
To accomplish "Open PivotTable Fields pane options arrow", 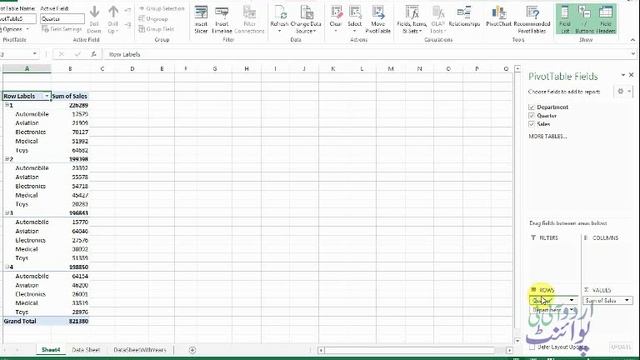I will pos(623,75).
